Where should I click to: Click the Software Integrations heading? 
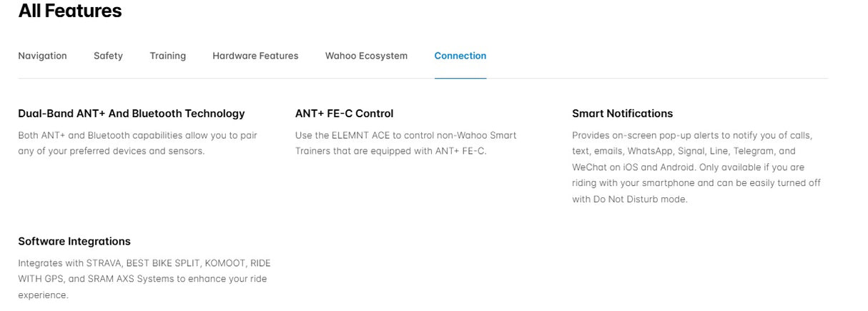[x=74, y=242]
